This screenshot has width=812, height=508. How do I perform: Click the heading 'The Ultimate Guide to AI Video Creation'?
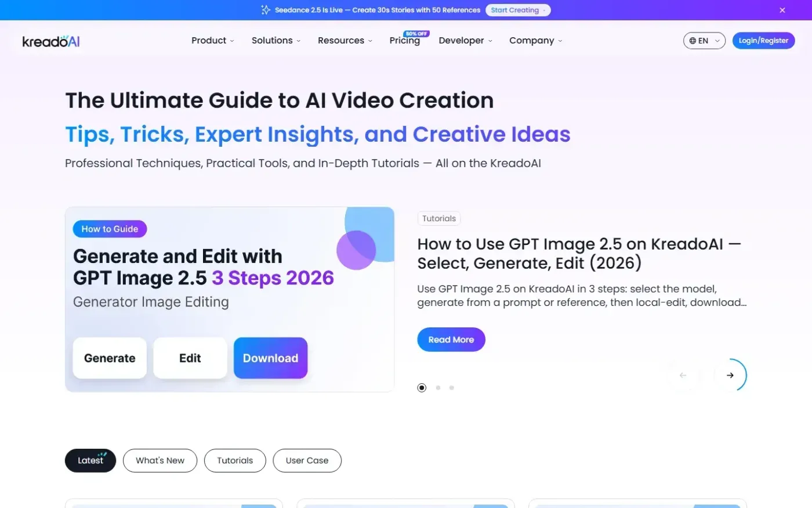click(280, 100)
